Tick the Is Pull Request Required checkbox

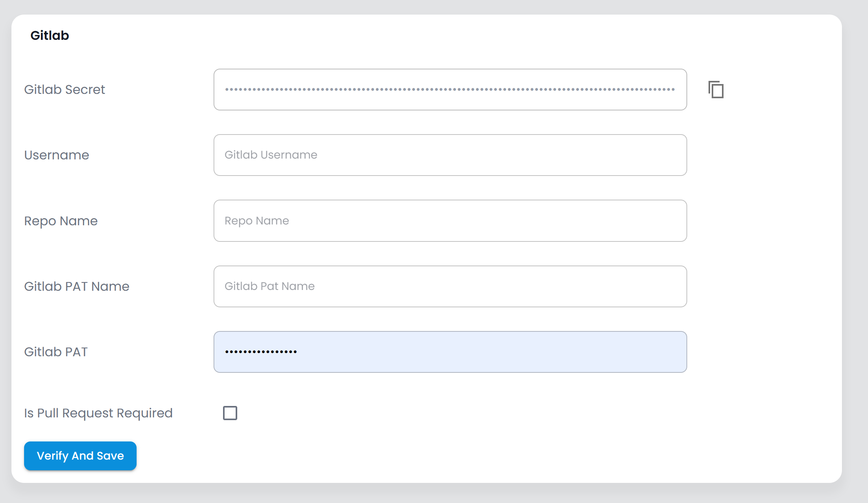tap(230, 413)
